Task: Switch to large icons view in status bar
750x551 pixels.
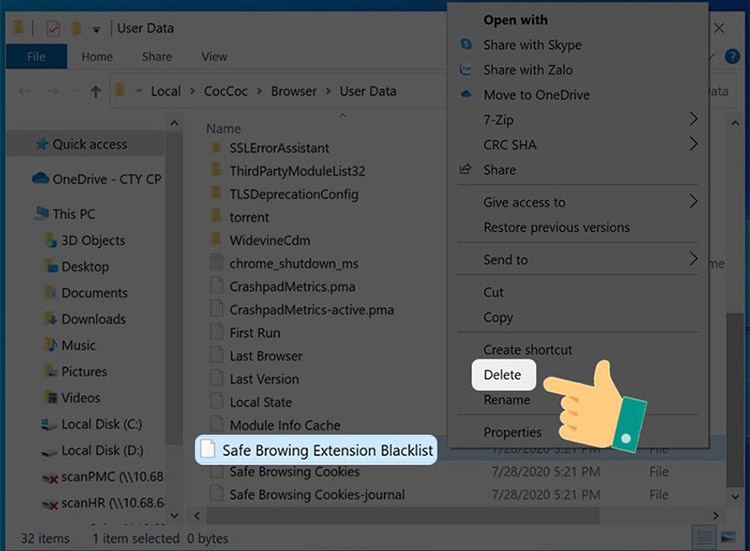Action: tap(728, 538)
